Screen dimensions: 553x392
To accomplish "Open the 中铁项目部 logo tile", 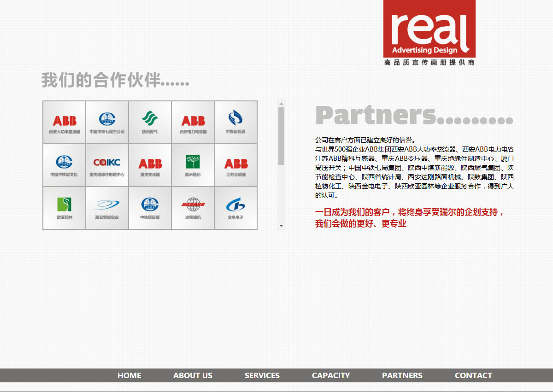I will click(150, 208).
